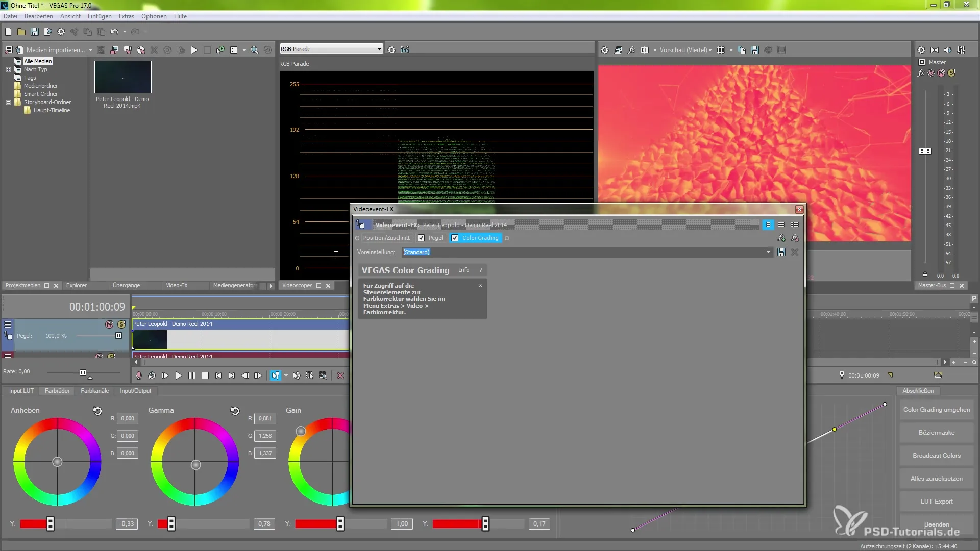Select the Normal Edit tool
This screenshot has width=980, height=551.
pyautogui.click(x=276, y=375)
